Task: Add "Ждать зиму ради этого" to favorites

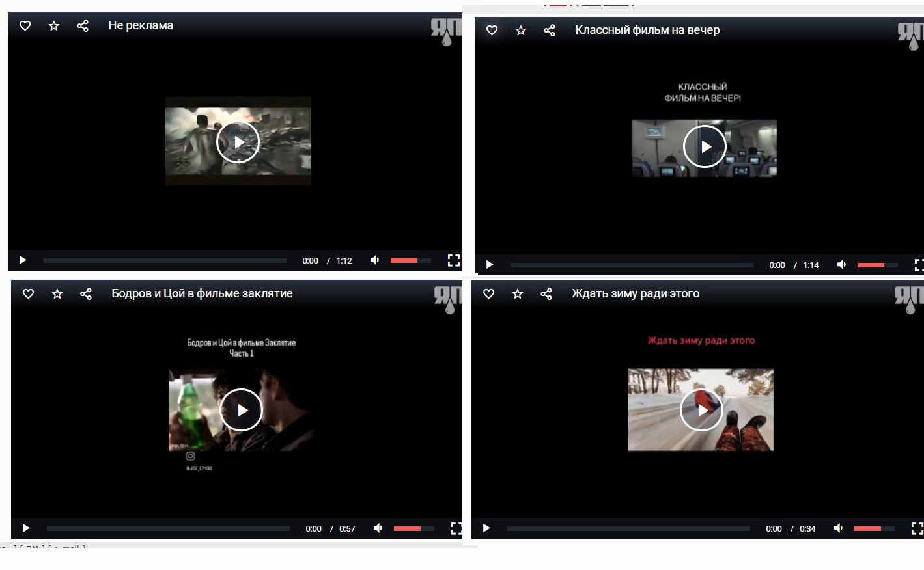Action: tap(518, 293)
